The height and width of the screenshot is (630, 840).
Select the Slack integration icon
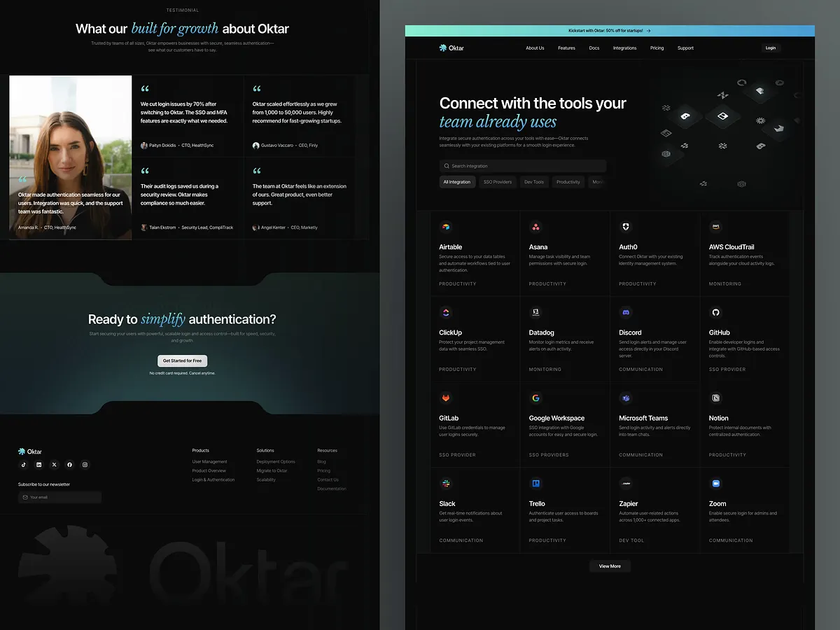[x=447, y=483]
